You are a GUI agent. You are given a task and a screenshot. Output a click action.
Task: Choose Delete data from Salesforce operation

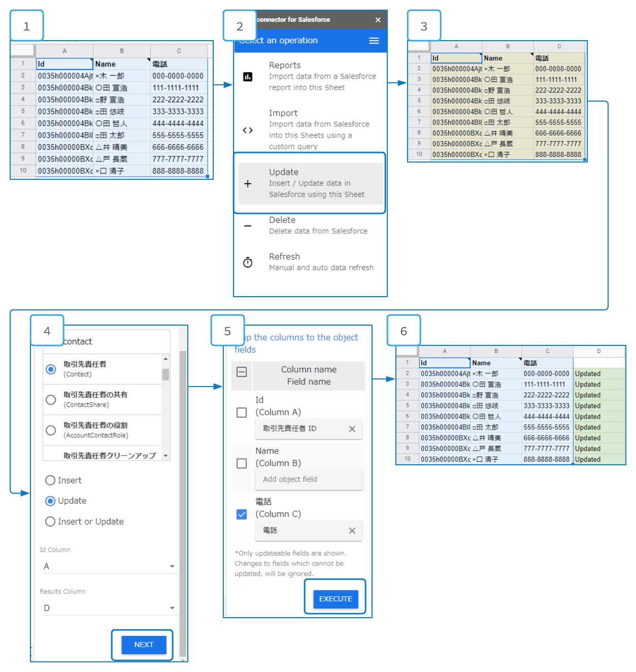pyautogui.click(x=311, y=226)
